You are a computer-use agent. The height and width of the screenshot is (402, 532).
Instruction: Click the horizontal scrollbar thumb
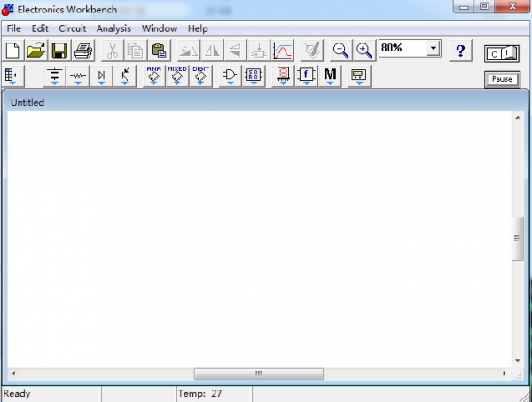click(x=258, y=374)
